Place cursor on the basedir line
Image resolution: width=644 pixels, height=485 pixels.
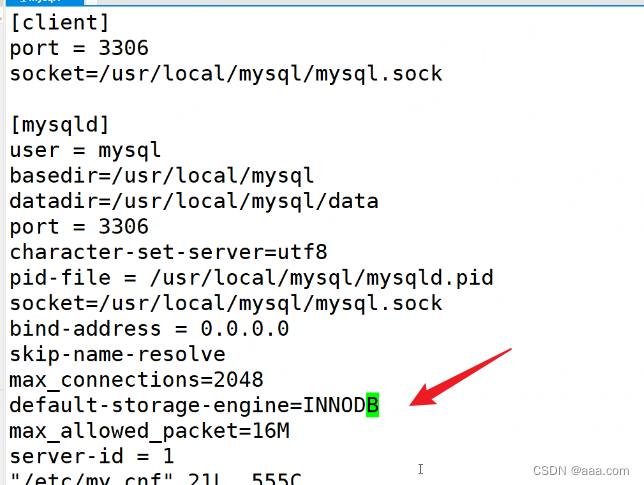coord(161,175)
